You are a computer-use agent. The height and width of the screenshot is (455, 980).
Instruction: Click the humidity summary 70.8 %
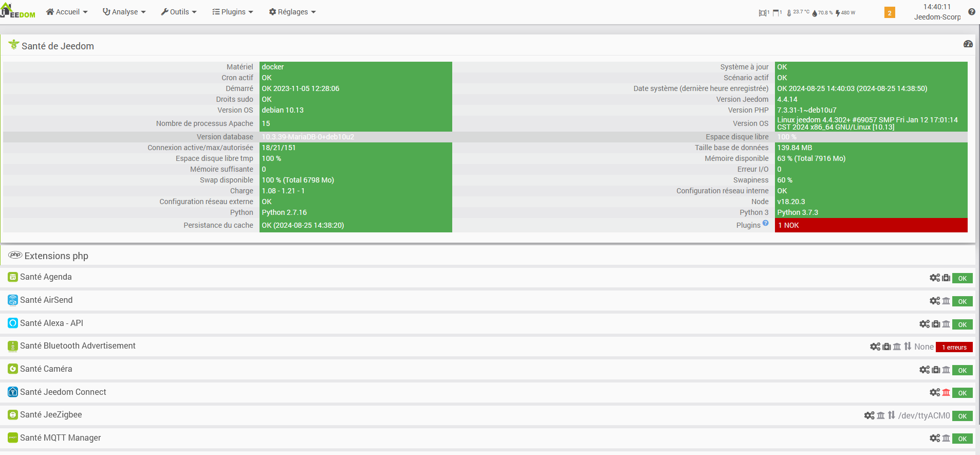[x=822, y=13]
